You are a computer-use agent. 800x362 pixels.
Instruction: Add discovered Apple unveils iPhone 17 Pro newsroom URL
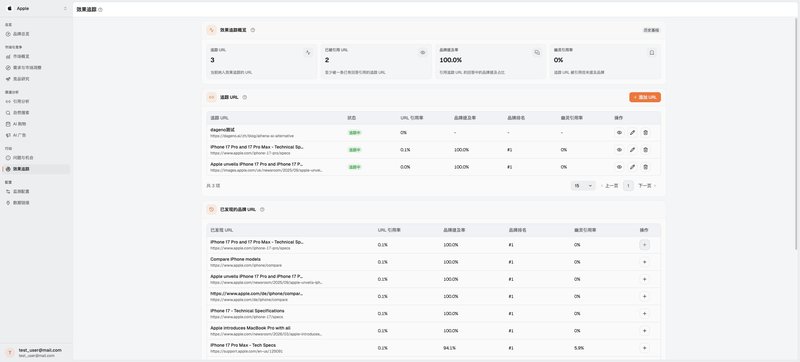[644, 279]
